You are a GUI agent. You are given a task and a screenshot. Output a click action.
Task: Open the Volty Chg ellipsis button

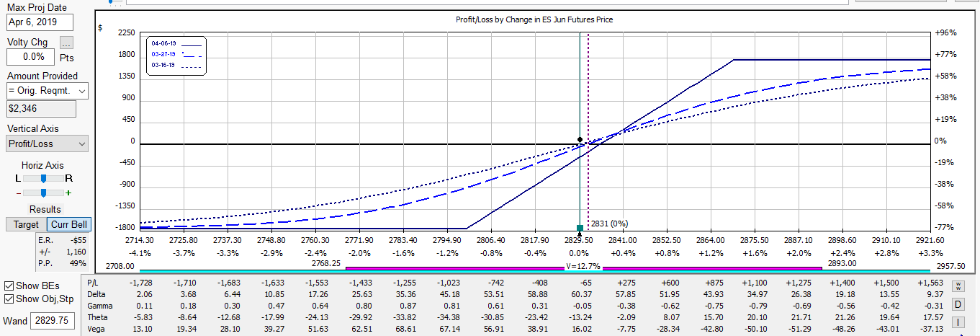[x=66, y=43]
